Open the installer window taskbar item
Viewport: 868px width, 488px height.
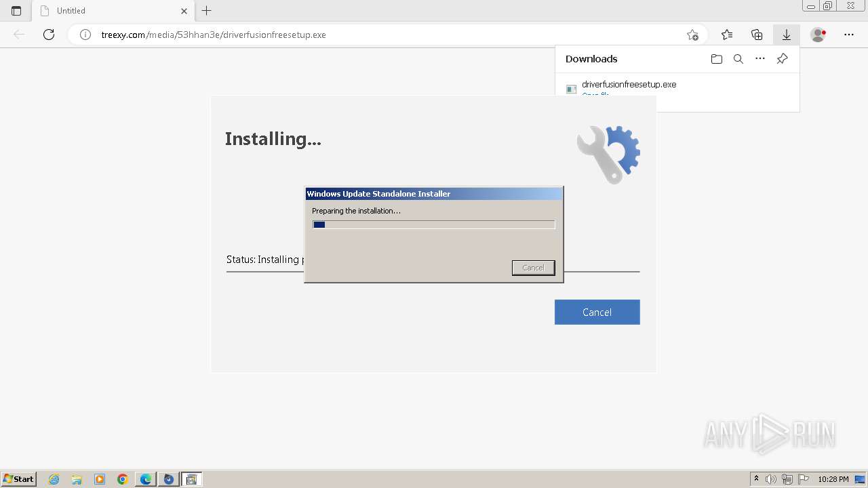[191, 479]
